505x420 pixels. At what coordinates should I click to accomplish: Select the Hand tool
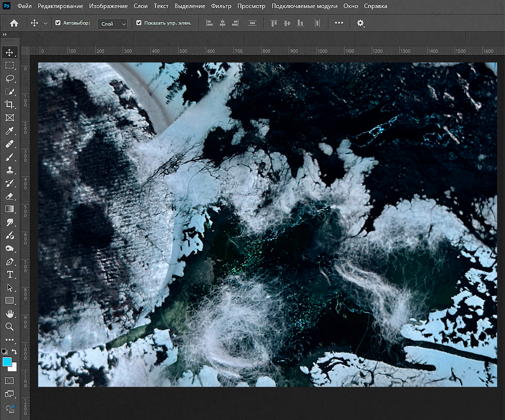pos(9,314)
